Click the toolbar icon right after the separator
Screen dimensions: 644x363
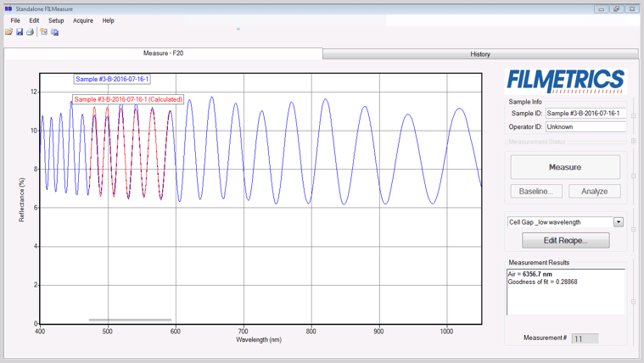[x=44, y=32]
